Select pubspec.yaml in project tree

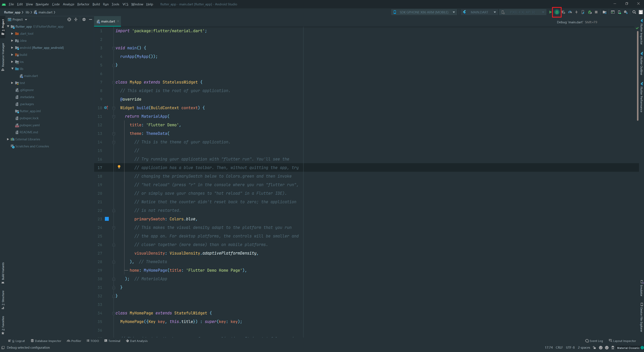pyautogui.click(x=30, y=125)
